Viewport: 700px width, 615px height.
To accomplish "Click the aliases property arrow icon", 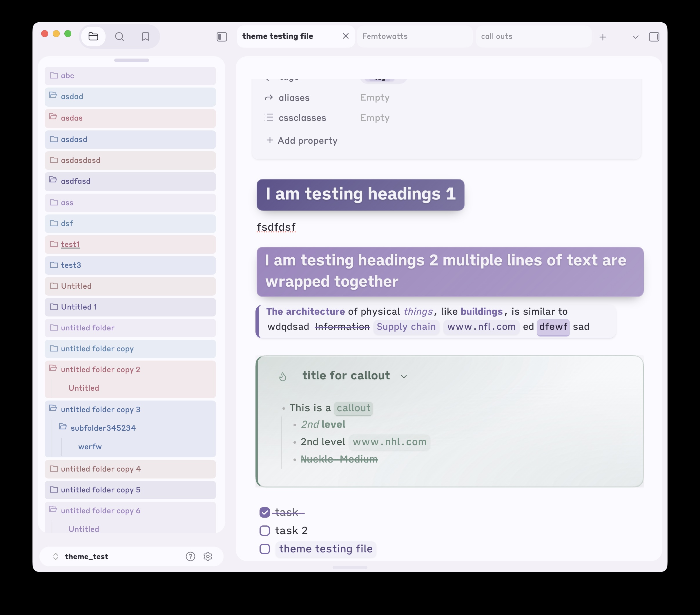I will click(x=269, y=98).
